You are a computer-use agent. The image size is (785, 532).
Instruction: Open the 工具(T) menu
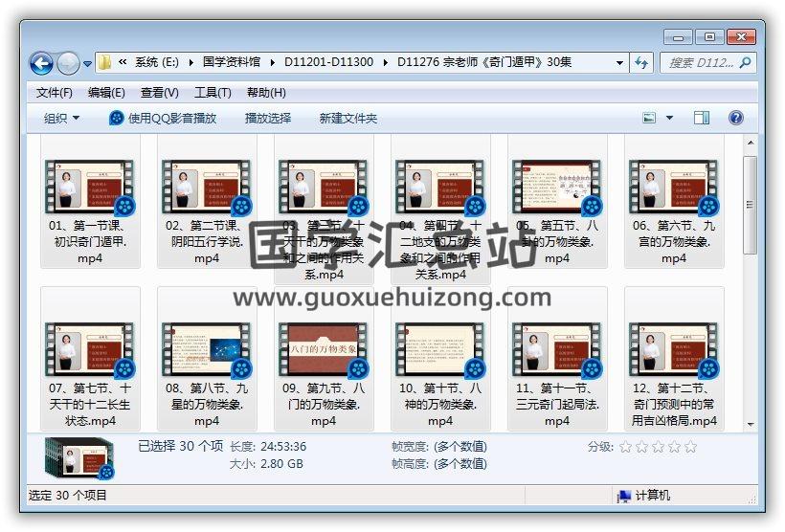tap(213, 93)
